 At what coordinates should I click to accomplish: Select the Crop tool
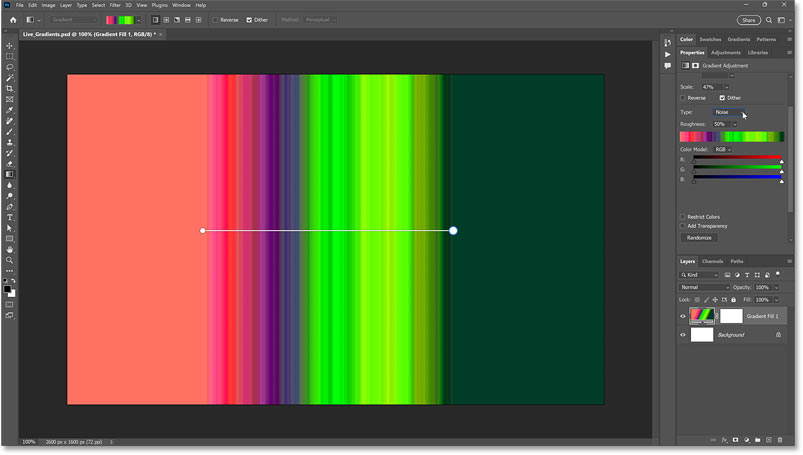[10, 89]
